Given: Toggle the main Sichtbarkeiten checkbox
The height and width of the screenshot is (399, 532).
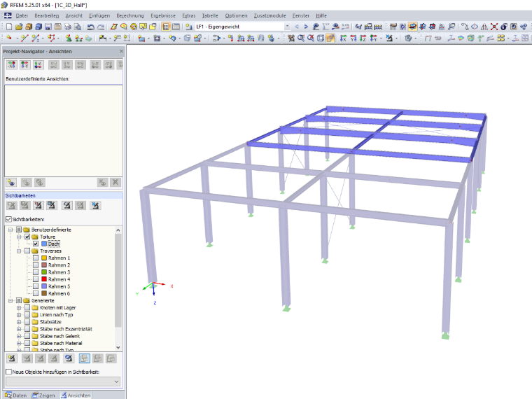Looking at the screenshot, I should pos(9,219).
